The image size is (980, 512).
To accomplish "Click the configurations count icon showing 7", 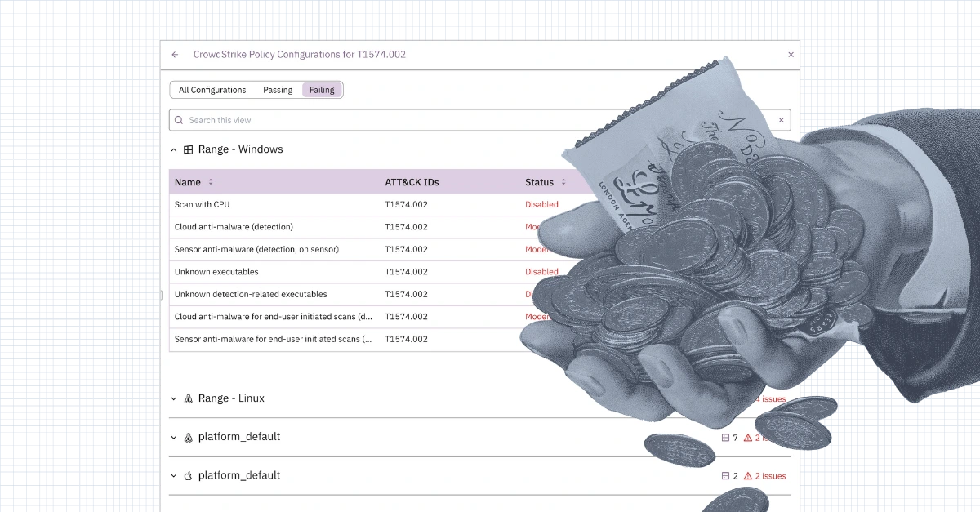I will (725, 438).
